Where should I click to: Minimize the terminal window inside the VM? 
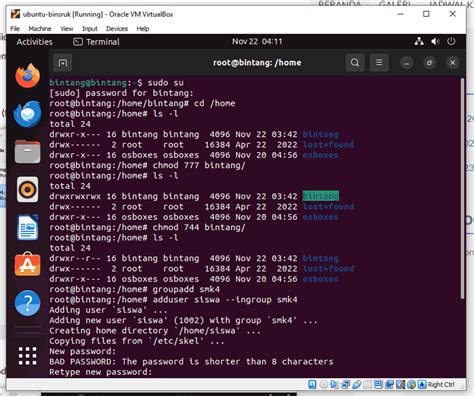(407, 63)
